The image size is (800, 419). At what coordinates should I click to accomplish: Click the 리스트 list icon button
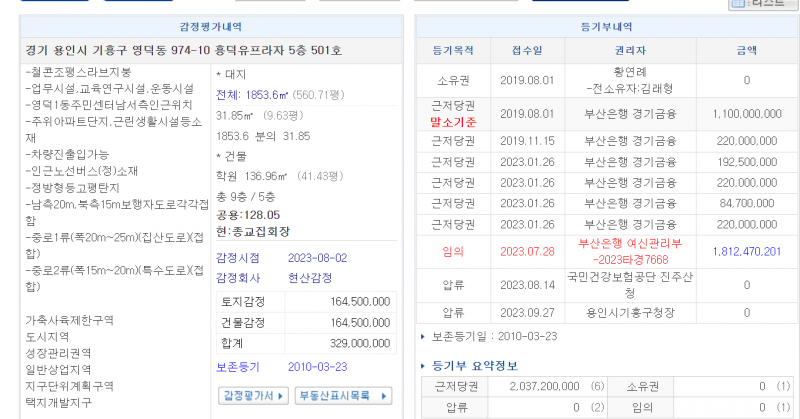[x=765, y=4]
